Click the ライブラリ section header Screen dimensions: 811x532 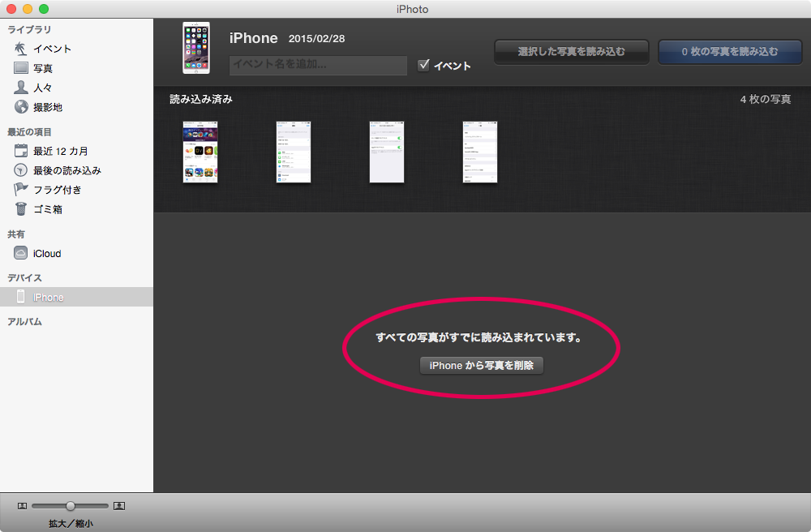click(29, 29)
